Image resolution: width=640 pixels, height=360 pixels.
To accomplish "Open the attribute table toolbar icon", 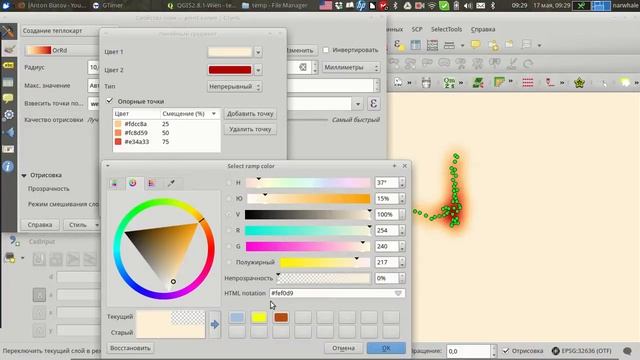I will tap(416, 45).
